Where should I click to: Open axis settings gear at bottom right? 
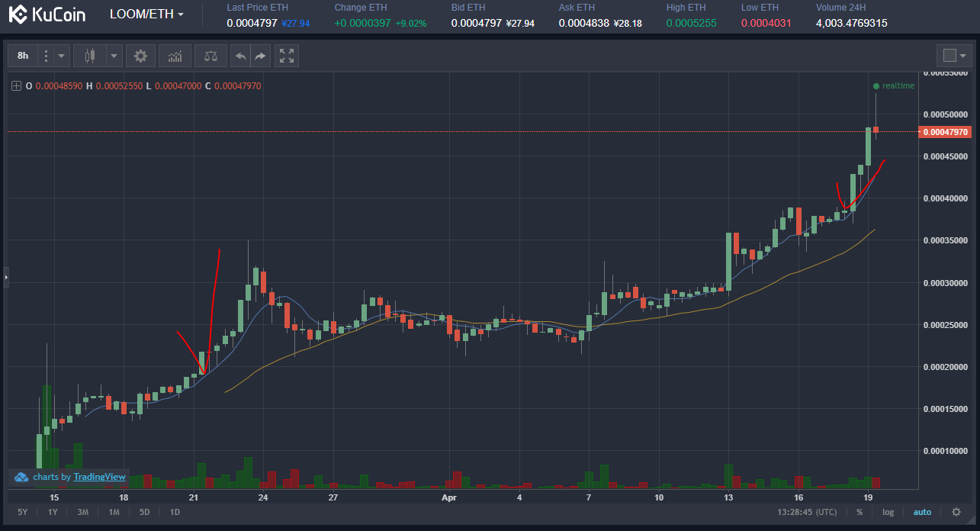pyautogui.click(x=956, y=512)
